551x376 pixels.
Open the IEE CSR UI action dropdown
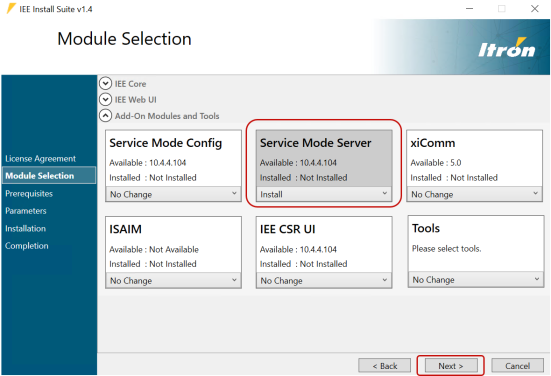click(x=324, y=280)
